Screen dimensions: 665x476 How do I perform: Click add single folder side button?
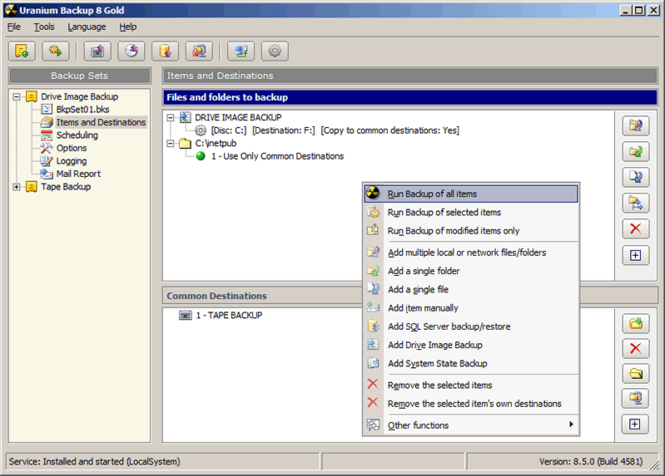[635, 151]
